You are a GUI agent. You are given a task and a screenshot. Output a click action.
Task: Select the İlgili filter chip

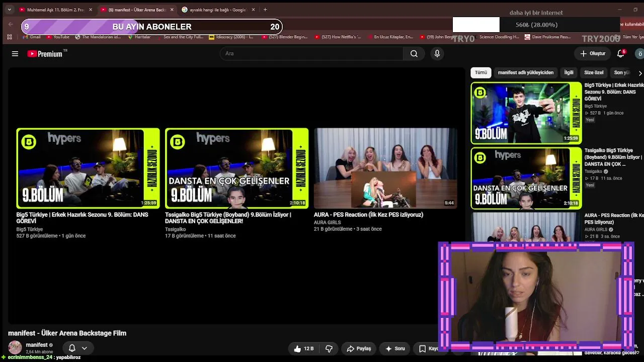[569, 72]
